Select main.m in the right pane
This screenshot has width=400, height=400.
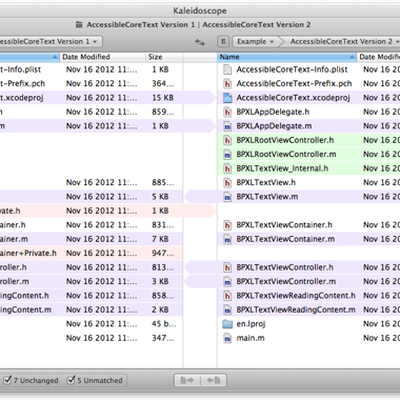click(250, 338)
